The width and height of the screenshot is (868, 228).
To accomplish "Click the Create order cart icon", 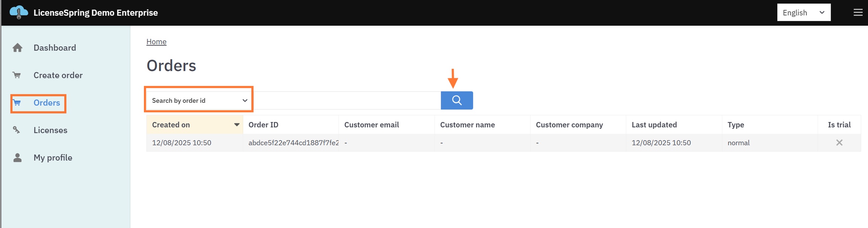I will pos(17,75).
